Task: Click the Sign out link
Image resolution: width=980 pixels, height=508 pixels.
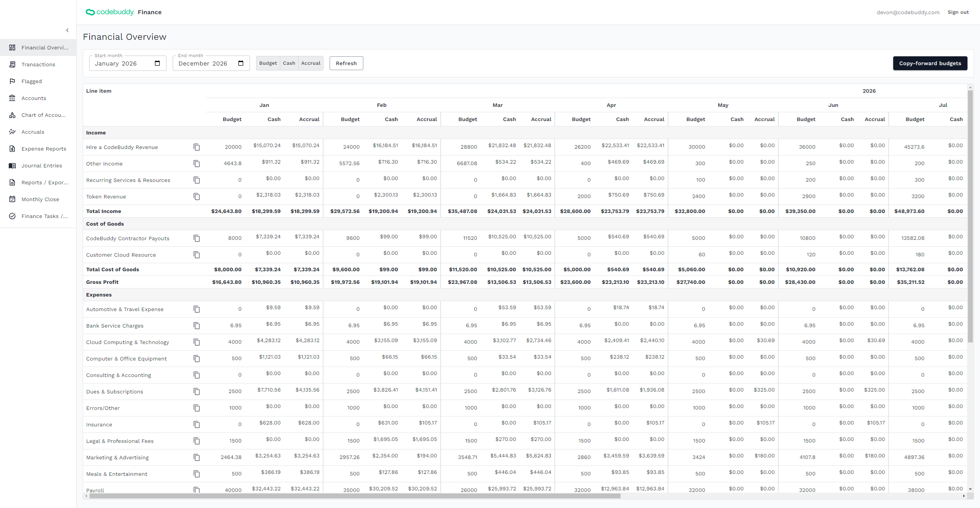Action: 958,12
